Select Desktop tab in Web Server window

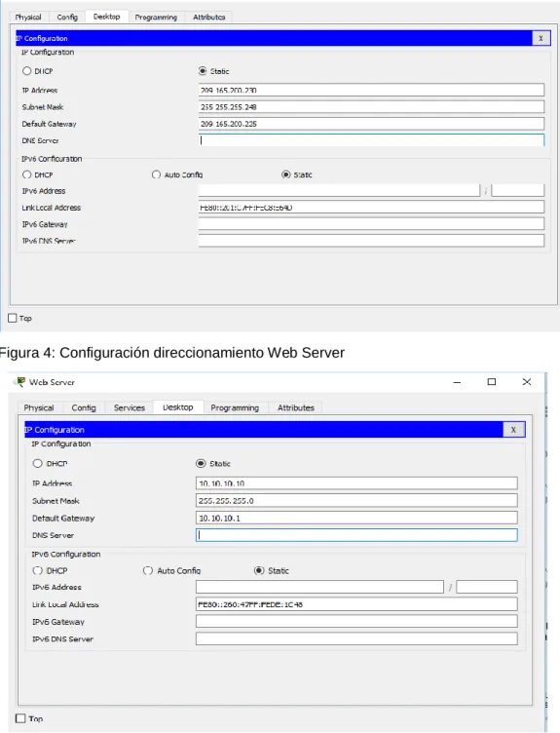(x=178, y=406)
